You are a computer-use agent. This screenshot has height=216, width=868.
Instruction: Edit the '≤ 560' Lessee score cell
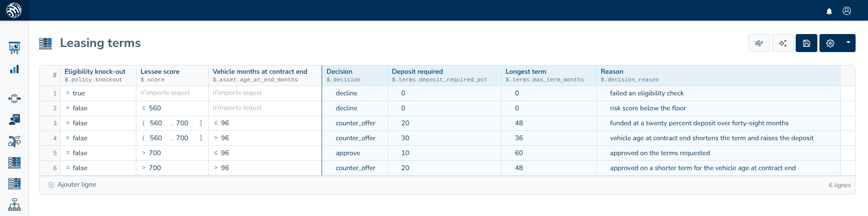click(x=172, y=108)
